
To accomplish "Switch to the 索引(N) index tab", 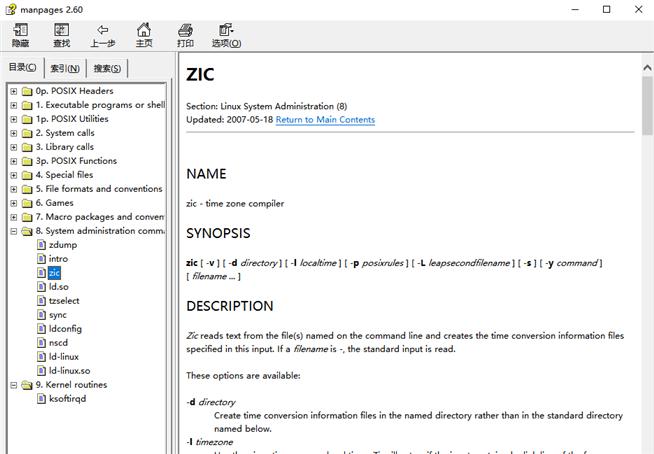I will [x=65, y=68].
